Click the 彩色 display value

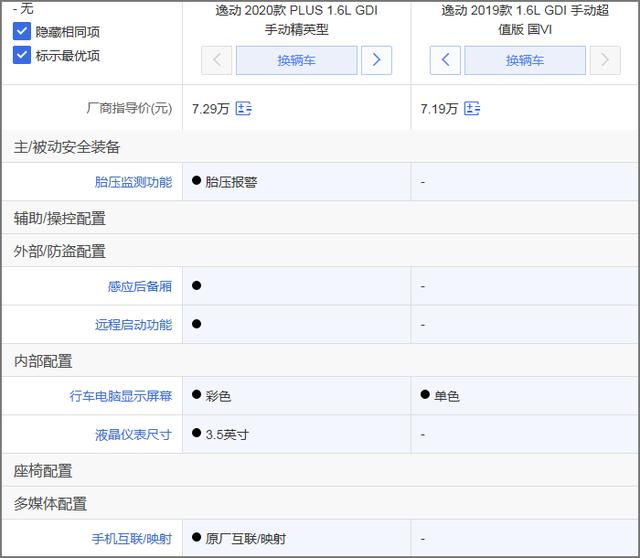[218, 396]
